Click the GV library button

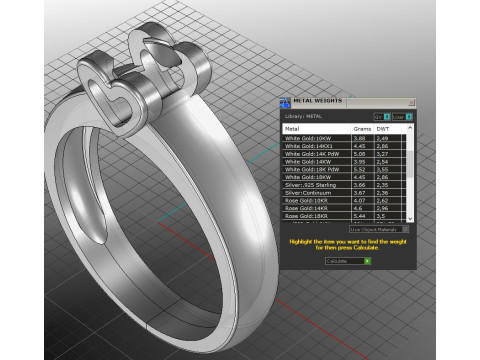[x=382, y=117]
